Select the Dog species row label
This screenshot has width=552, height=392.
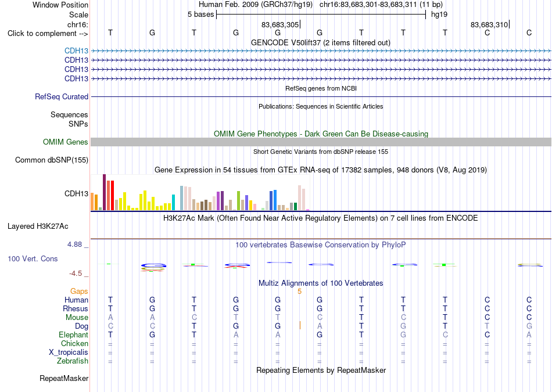(81, 326)
